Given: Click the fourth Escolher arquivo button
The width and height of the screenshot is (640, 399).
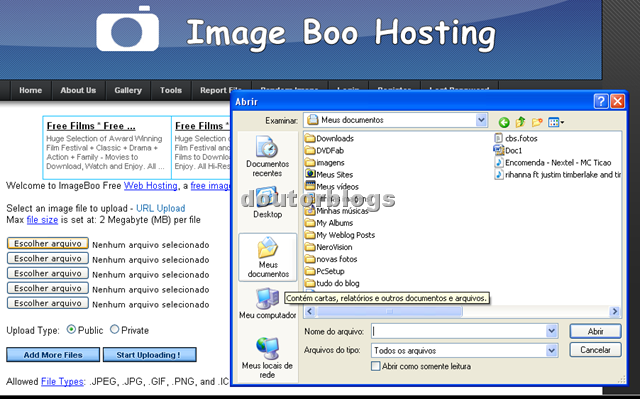Looking at the screenshot, I should [x=48, y=288].
